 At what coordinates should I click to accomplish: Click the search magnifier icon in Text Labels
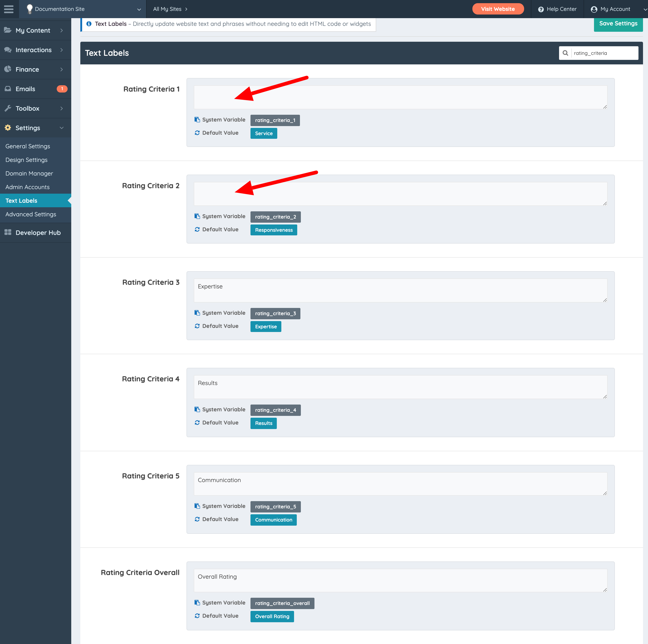click(565, 53)
